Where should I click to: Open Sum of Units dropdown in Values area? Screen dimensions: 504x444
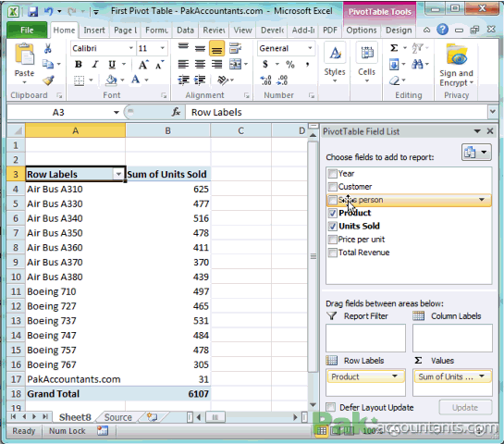point(482,376)
